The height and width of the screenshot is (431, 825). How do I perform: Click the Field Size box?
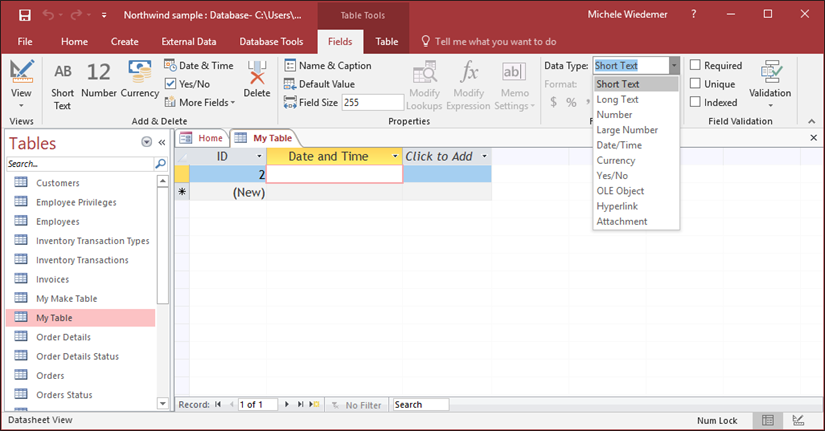373,102
